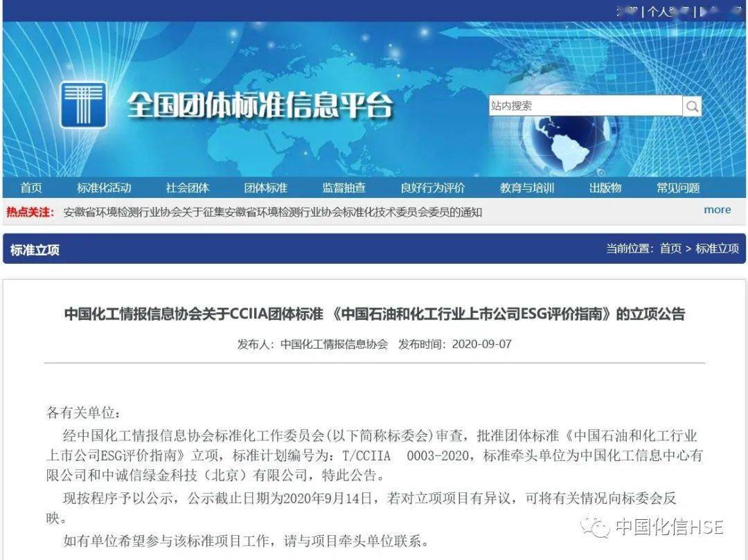Click the platform logo icon

[x=84, y=105]
